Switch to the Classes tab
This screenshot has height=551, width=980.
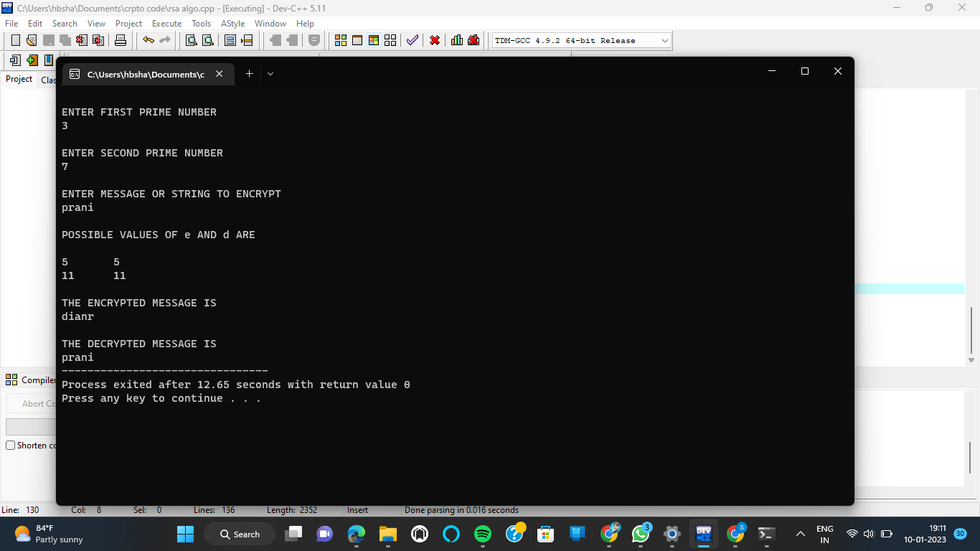(49, 79)
